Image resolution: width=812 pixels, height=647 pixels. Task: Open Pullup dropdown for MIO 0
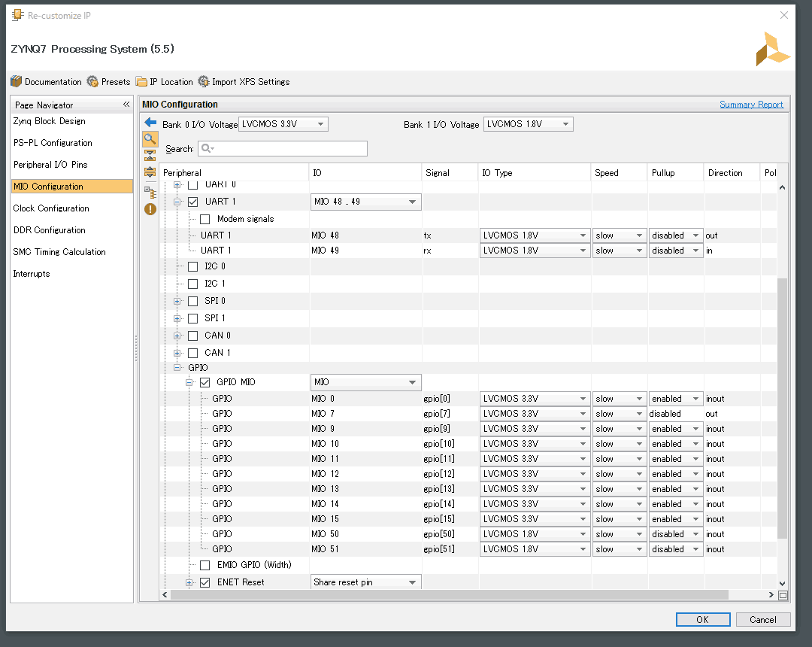click(676, 399)
